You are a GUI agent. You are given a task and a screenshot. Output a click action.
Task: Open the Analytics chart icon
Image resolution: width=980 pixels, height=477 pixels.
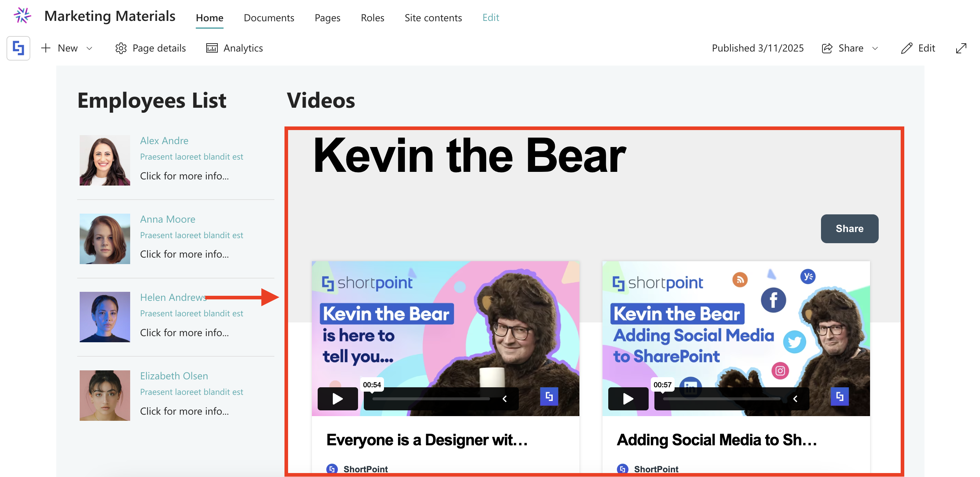(212, 48)
